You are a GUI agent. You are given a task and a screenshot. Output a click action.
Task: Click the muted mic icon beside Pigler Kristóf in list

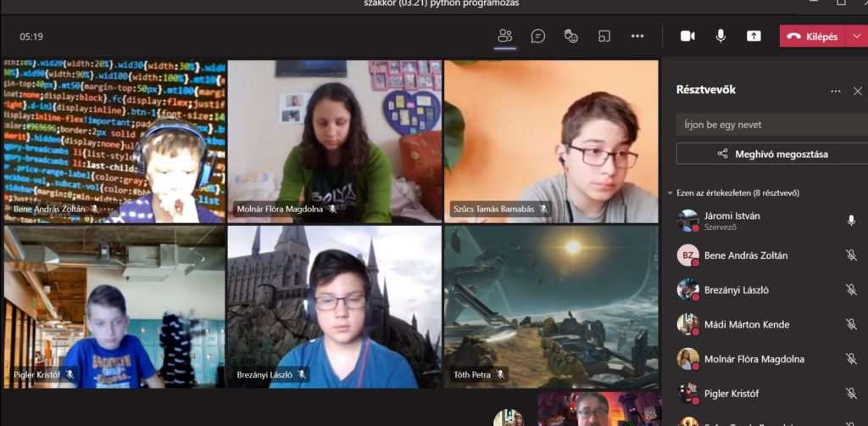click(x=851, y=393)
